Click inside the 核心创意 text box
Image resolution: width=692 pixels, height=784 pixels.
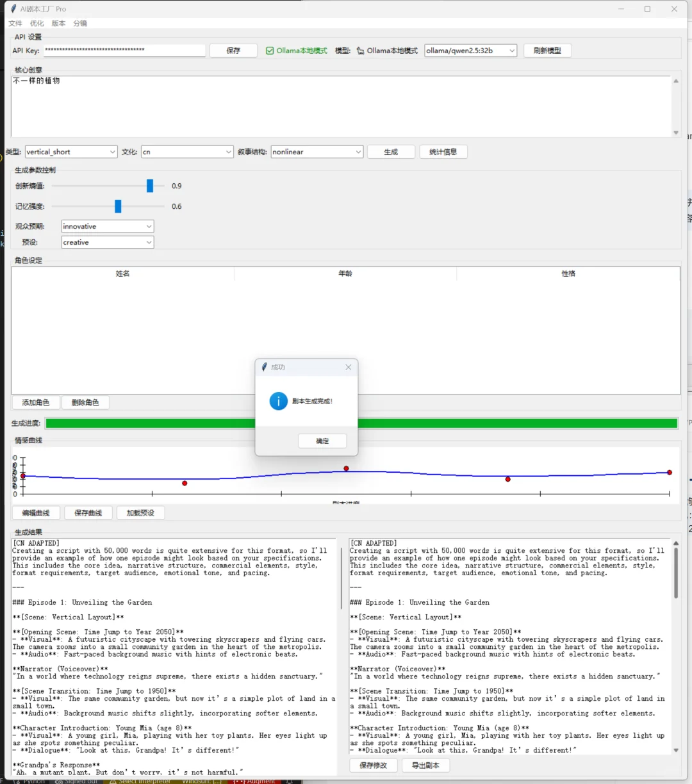click(x=341, y=106)
